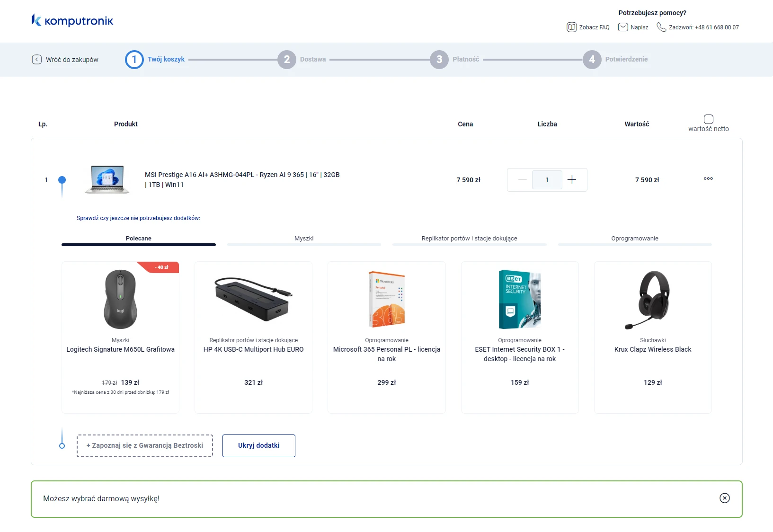Click the Komputronik logo
773x532 pixels.
point(72,21)
